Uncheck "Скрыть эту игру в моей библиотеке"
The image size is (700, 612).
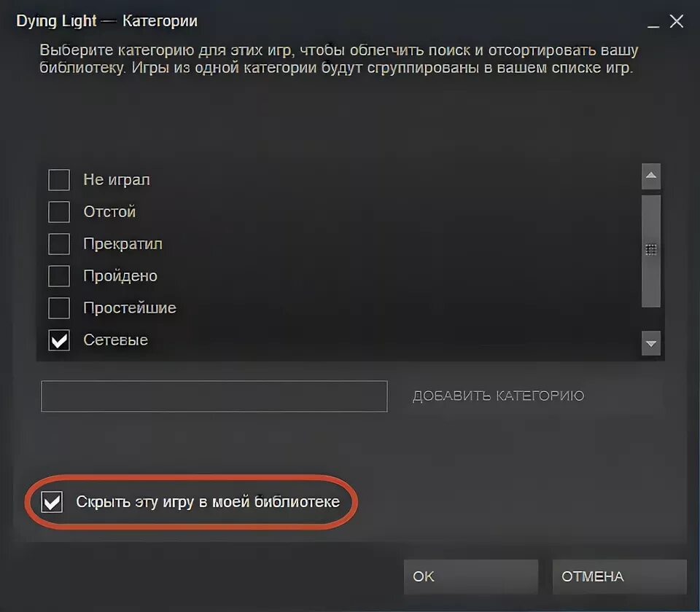click(x=52, y=502)
